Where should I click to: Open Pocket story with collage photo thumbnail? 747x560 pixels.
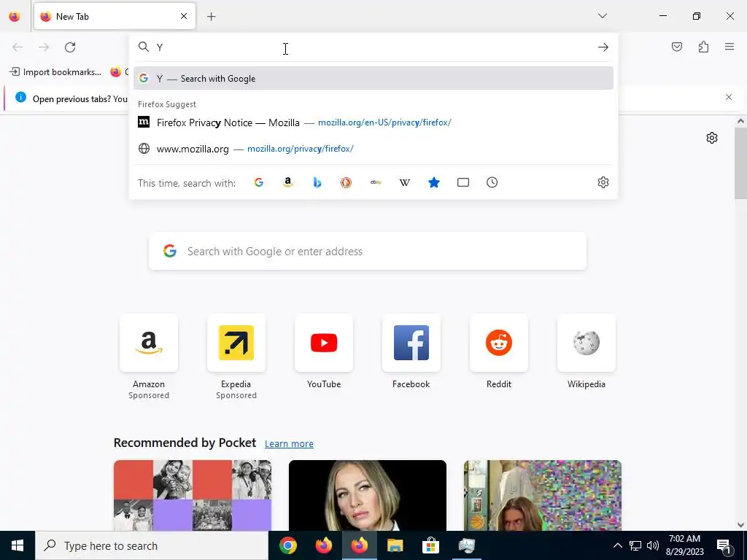coord(193,495)
